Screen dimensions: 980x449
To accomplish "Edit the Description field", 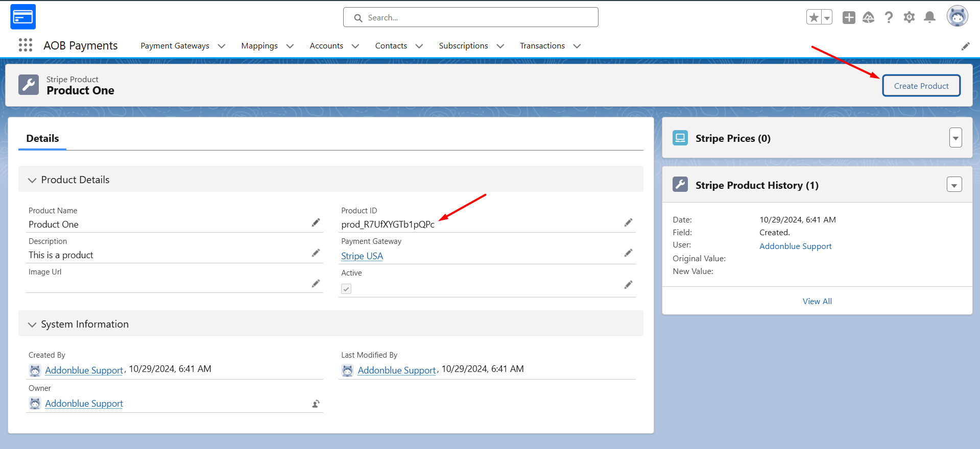I will tap(316, 253).
